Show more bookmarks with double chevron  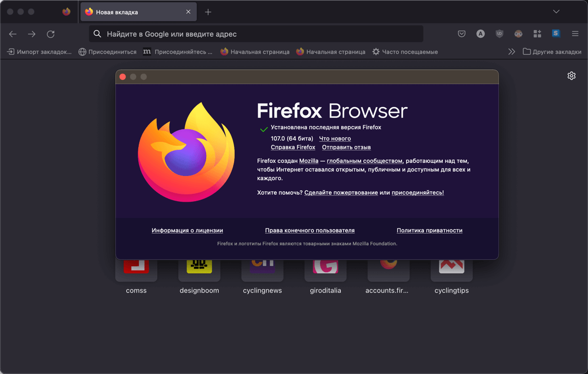click(x=512, y=51)
